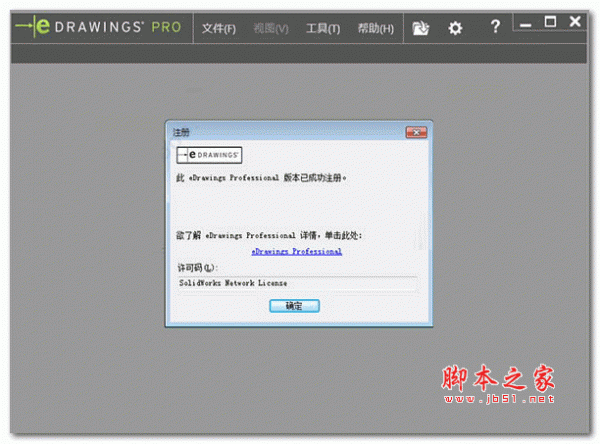This screenshot has height=444, width=600.
Task: Close the 注册 dialog with the red X
Action: click(416, 132)
